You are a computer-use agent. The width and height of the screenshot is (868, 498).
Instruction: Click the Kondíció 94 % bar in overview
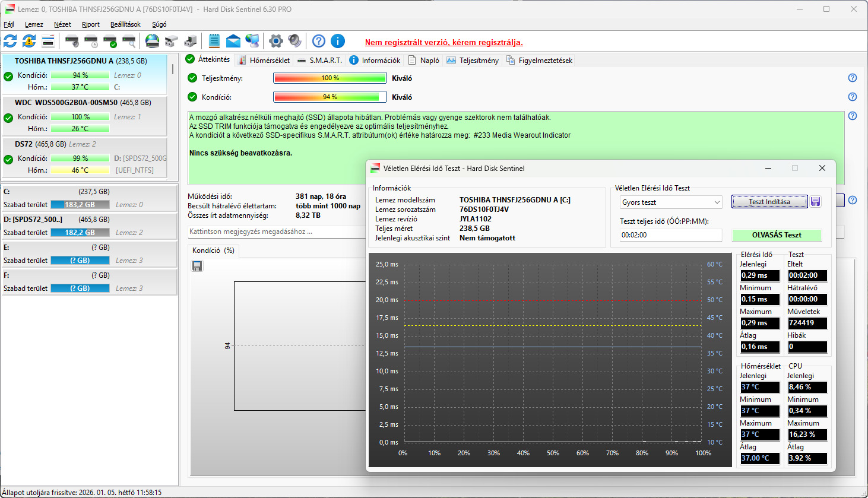click(330, 97)
